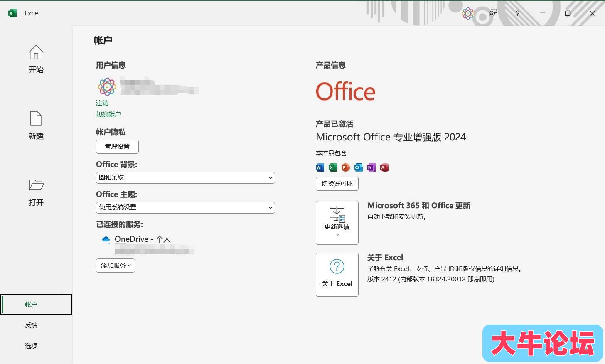The image size is (605, 364).
Task: Open the 打开 file page
Action: [x=36, y=192]
